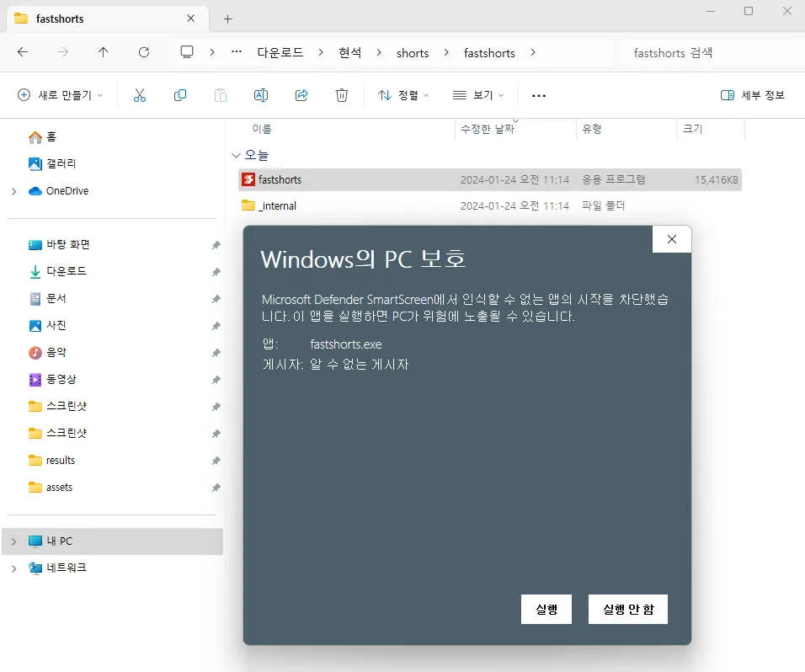Go back with the left arrow
Image resolution: width=805 pixels, height=672 pixels.
23,52
